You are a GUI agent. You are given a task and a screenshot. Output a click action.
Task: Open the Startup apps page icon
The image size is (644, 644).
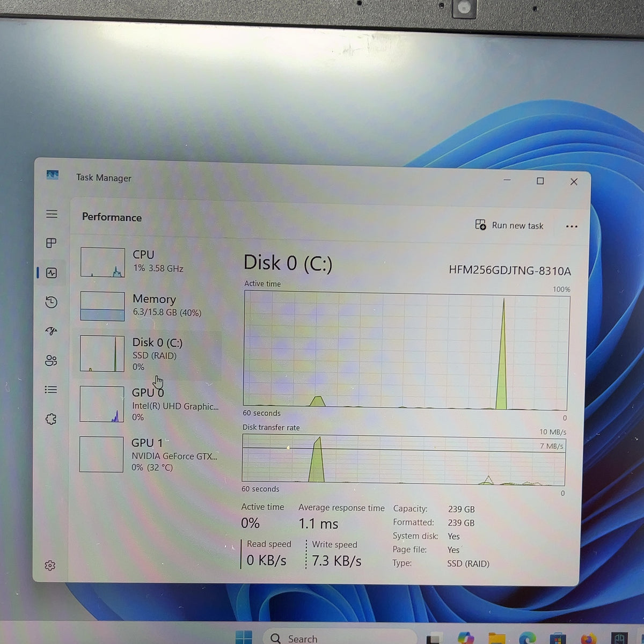tap(51, 331)
